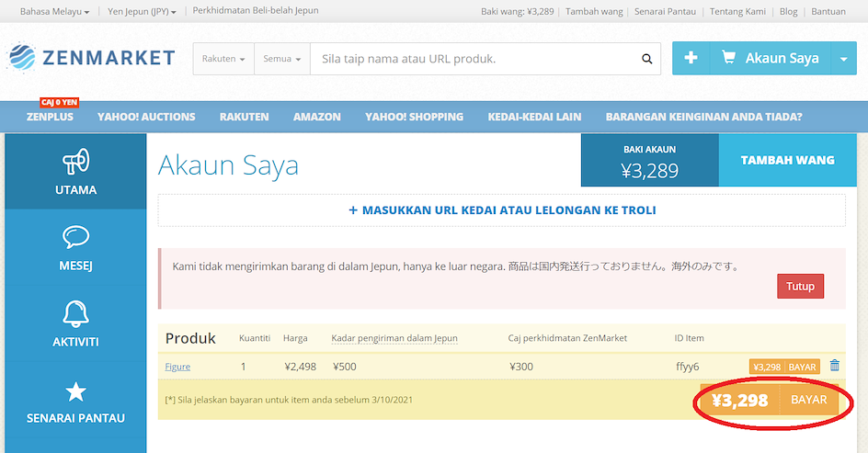Click the Akaun Saya cart button
The height and width of the screenshot is (453, 868).
(770, 58)
